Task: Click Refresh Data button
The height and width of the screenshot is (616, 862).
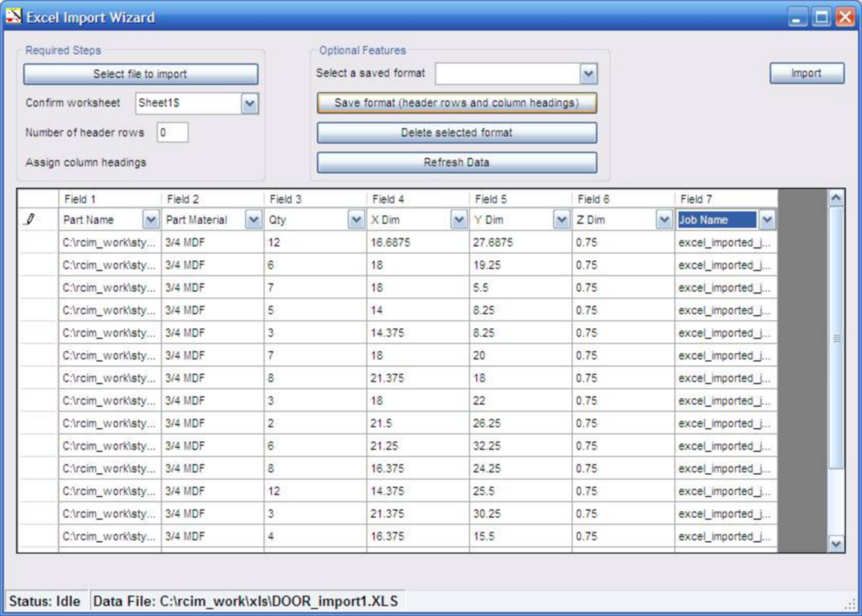Action: (x=456, y=162)
